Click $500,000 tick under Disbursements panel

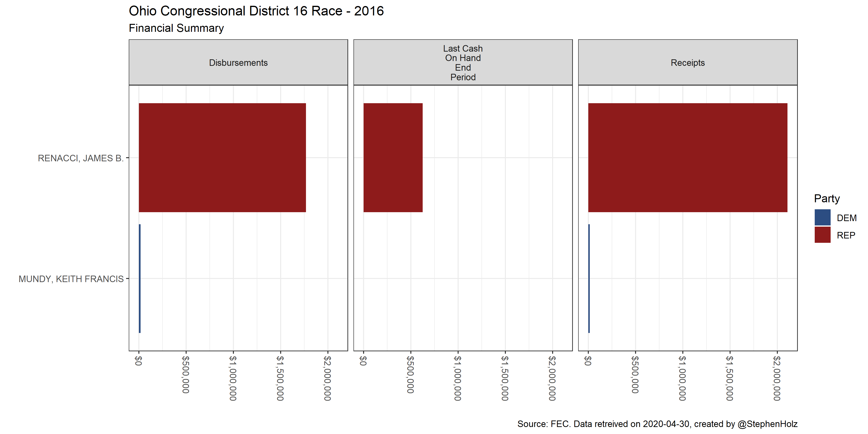[x=186, y=375]
